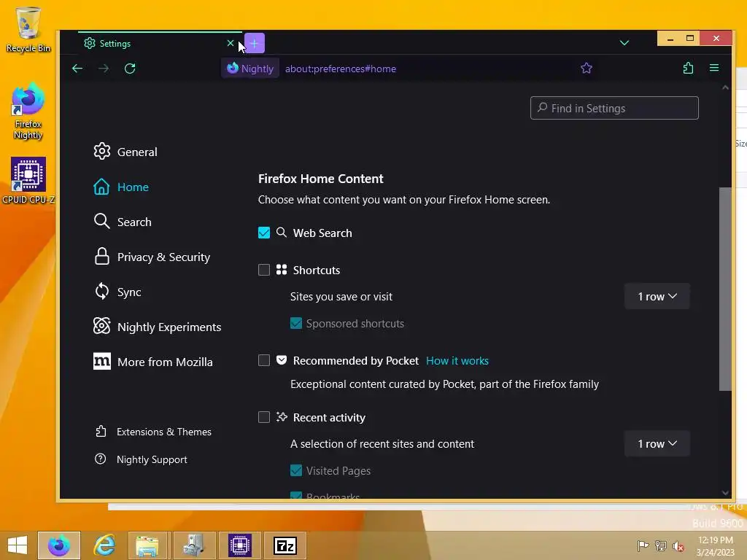Click the Find in Settings search field
Image resolution: width=747 pixels, height=560 pixels.
[x=614, y=108]
